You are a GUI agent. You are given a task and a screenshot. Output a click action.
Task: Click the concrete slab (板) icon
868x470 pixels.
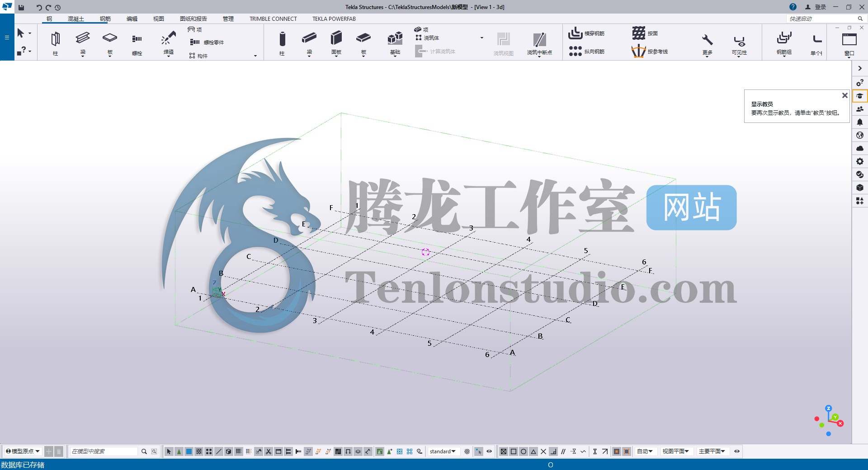click(363, 38)
